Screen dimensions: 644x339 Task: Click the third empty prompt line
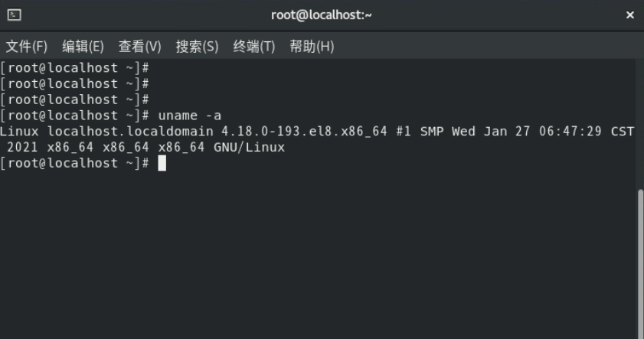74,99
